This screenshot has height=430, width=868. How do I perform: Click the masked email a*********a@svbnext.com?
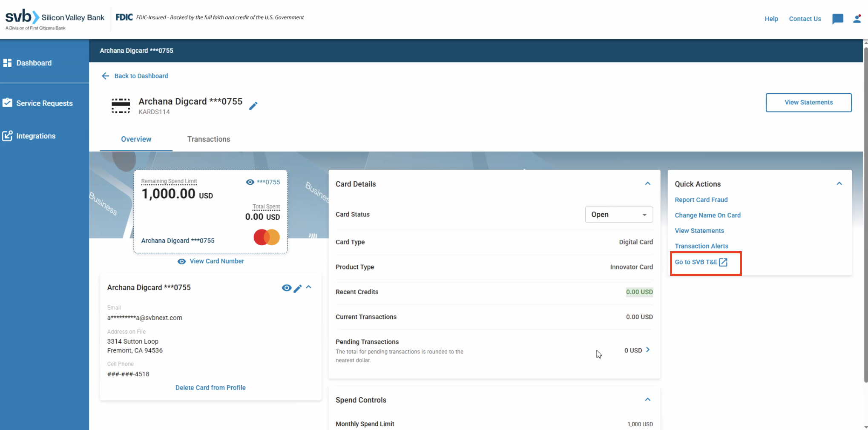145,318
